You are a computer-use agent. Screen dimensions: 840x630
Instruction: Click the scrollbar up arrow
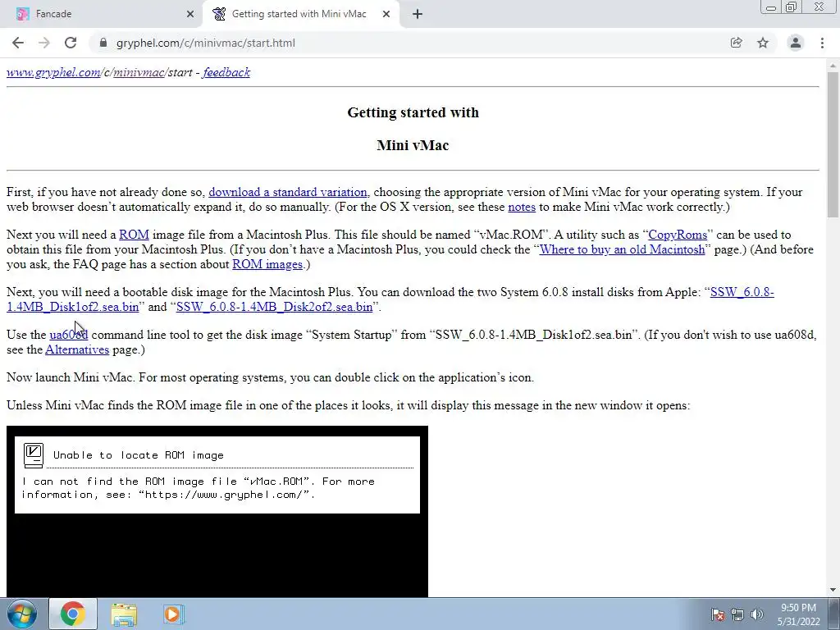tap(833, 65)
